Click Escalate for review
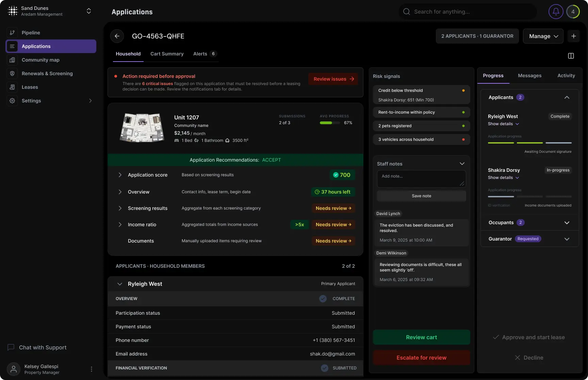The image size is (588, 380). click(x=422, y=358)
